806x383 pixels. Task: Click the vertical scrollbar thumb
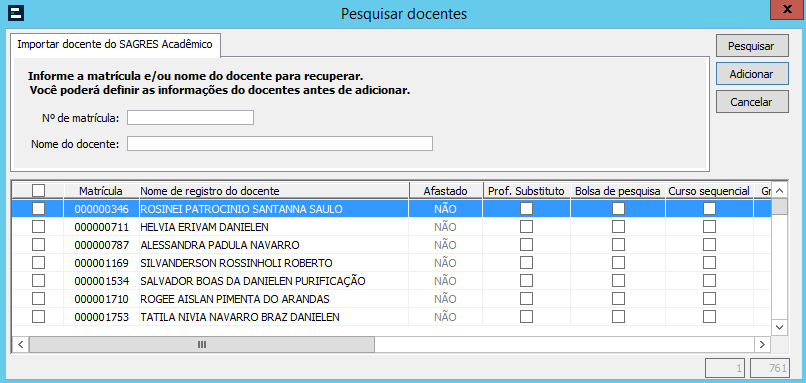tap(779, 206)
